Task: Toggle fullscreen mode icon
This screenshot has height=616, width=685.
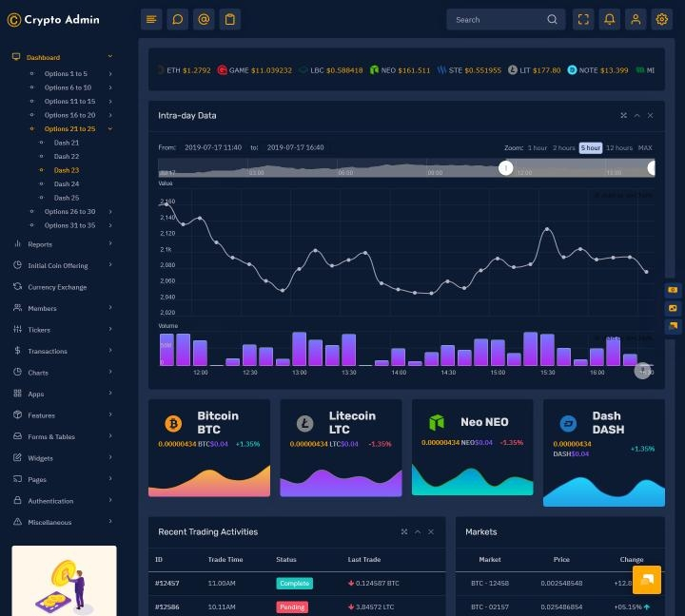Action: [583, 19]
